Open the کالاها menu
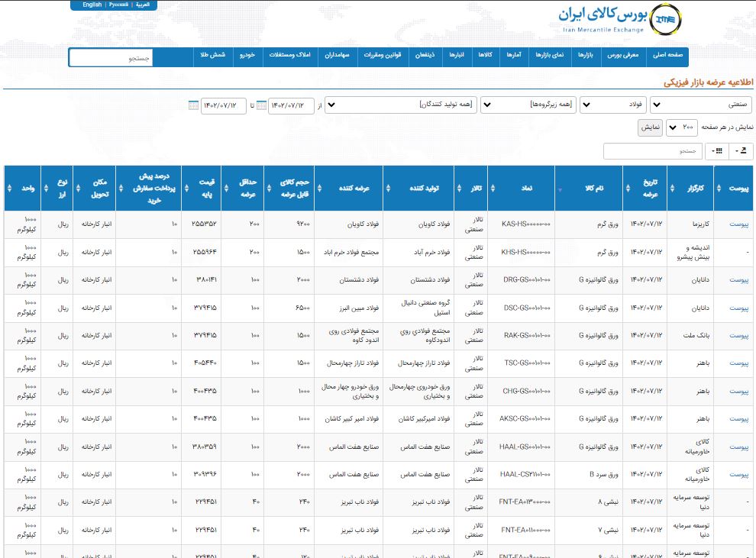 486,55
